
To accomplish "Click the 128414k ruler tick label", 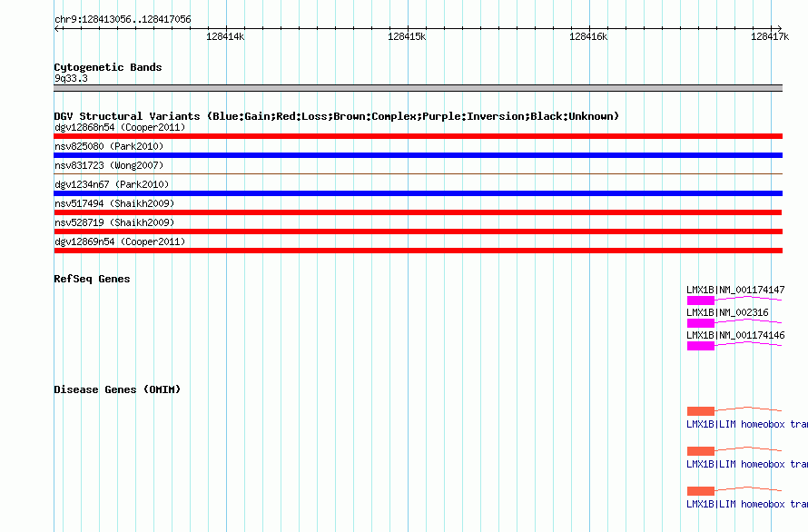I will 225,36.
